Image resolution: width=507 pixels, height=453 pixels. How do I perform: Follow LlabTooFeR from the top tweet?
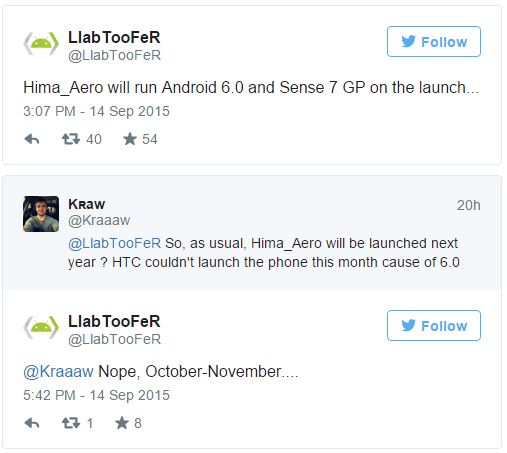(x=434, y=42)
